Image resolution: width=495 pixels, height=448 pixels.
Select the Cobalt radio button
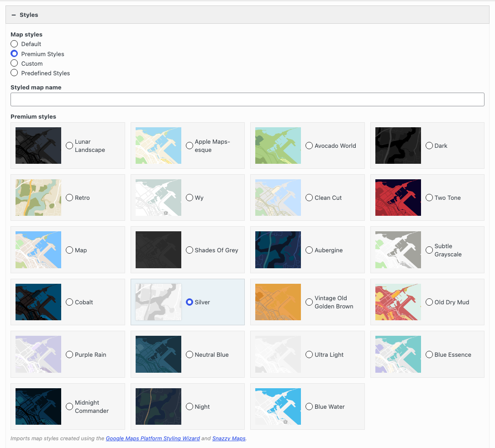(x=69, y=302)
